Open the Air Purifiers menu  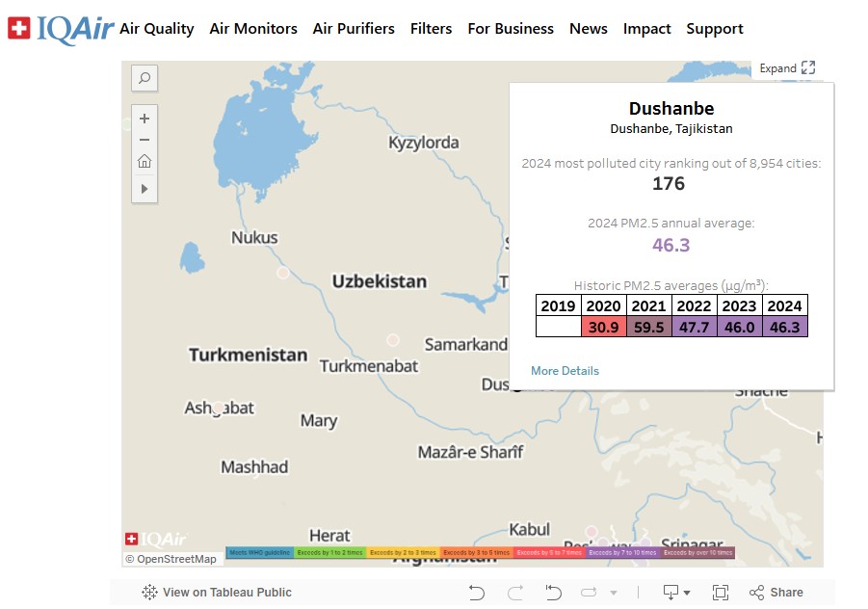point(354,29)
